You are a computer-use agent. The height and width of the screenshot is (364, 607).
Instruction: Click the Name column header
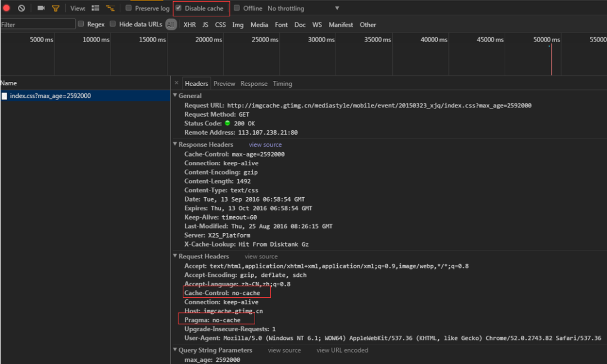(85, 83)
